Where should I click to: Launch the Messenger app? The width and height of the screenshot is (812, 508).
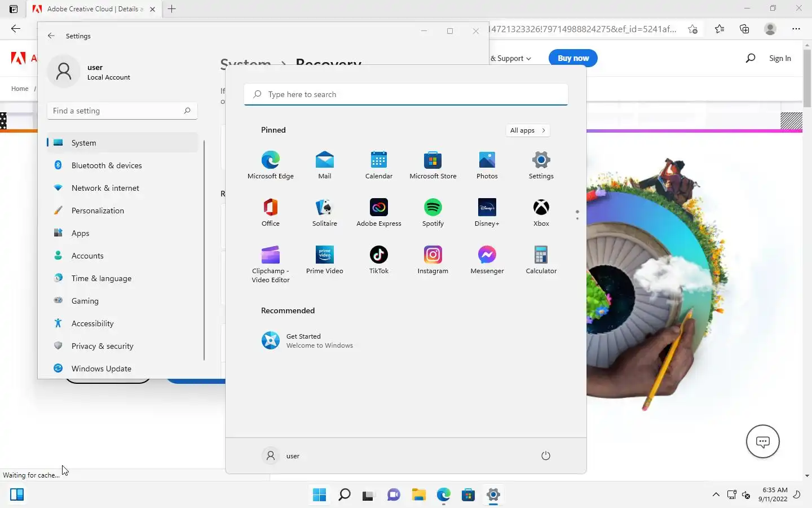487,260
